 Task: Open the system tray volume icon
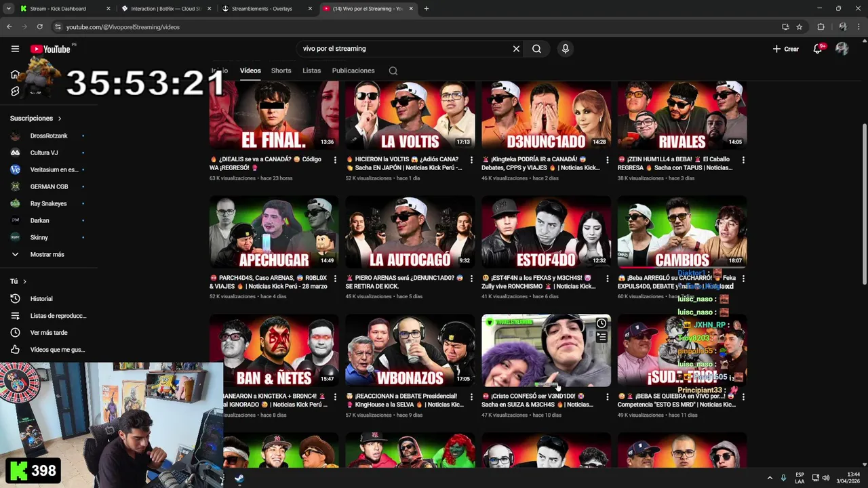coord(825,478)
